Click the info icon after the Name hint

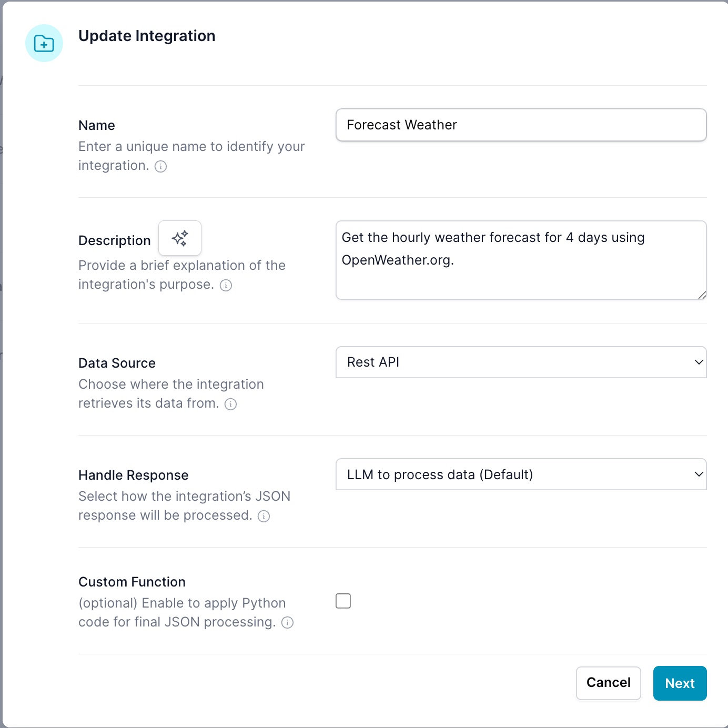tap(161, 166)
